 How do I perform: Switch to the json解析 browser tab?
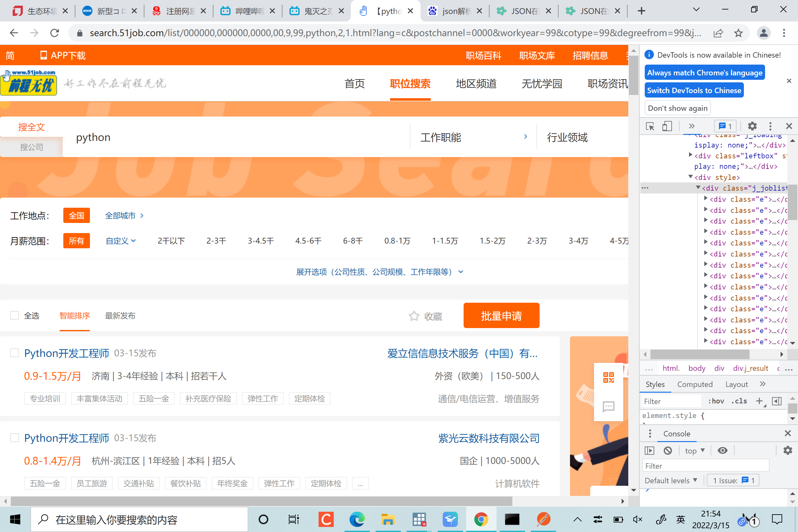coord(455,11)
